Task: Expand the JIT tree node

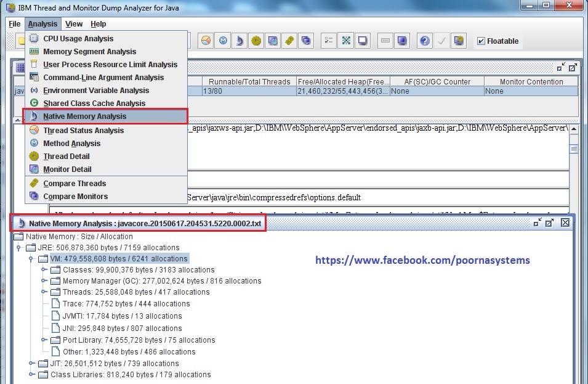Action: [31, 364]
